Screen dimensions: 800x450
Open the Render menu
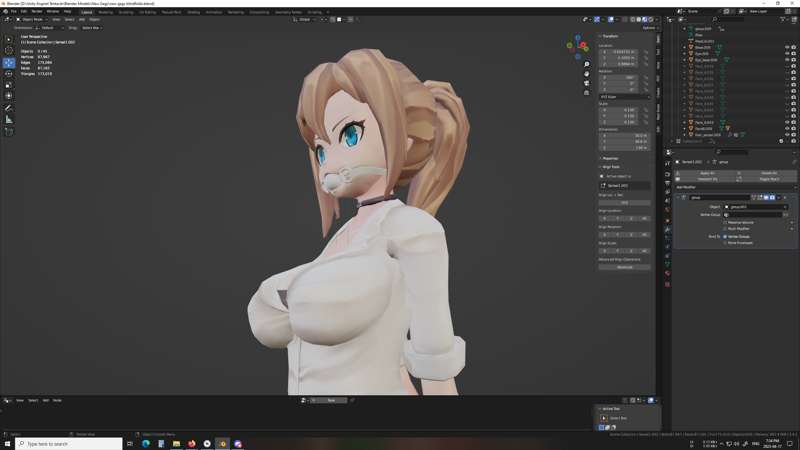coord(37,11)
